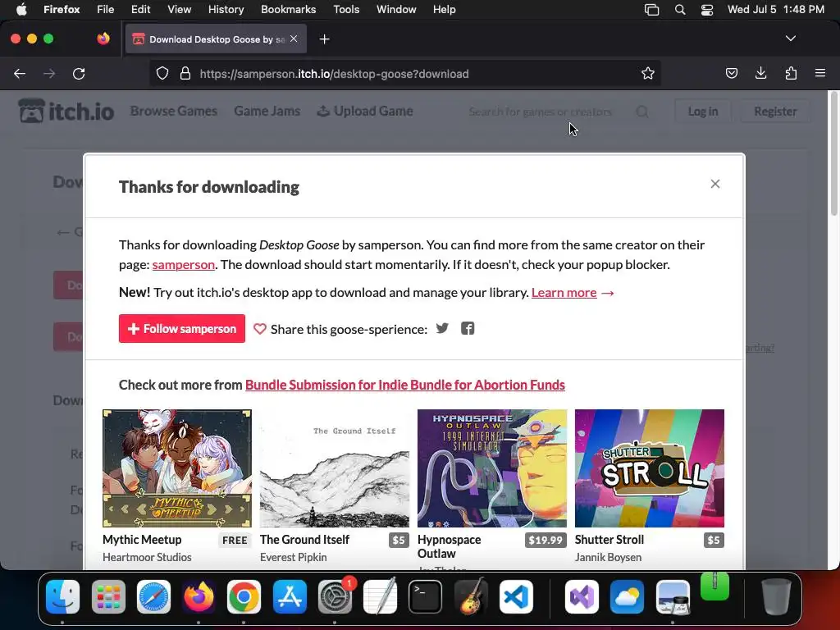Open the Pocket save icon
Screen dimensions: 840x630
coord(731,73)
